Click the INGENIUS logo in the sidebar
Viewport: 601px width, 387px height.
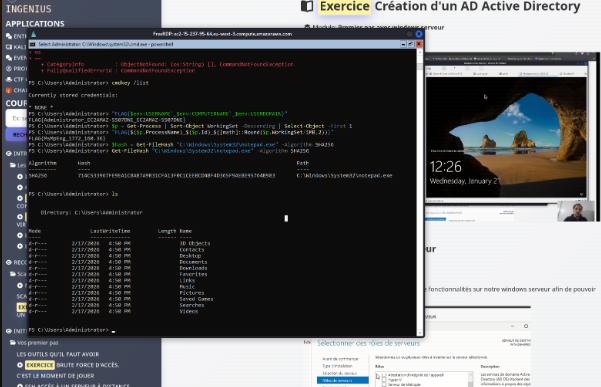click(x=28, y=8)
